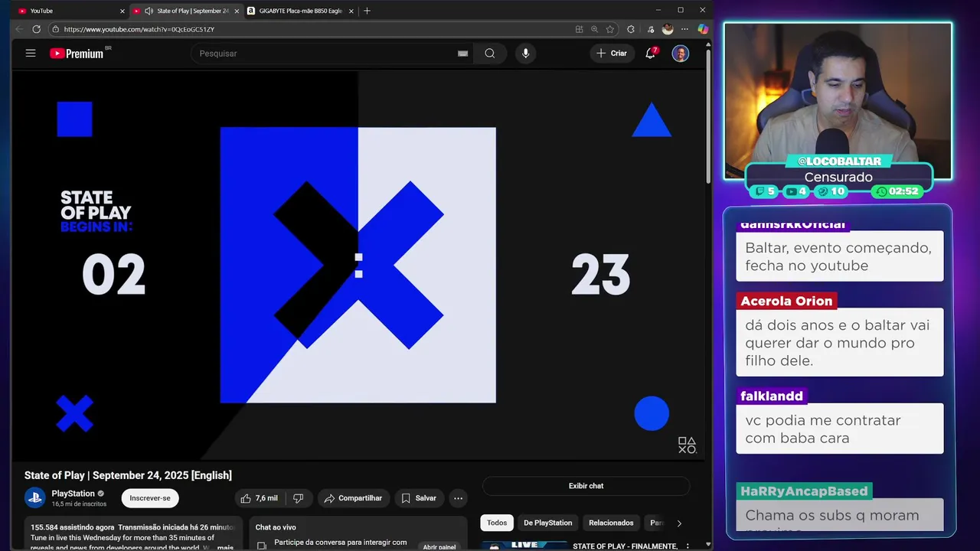
Task: Click the Criar create button
Action: pos(611,54)
